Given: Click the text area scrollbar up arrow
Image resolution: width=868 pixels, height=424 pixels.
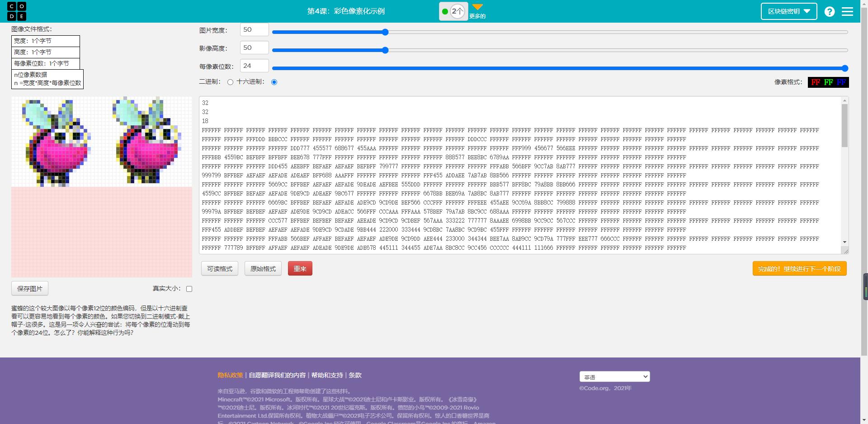Looking at the screenshot, I should 844,100.
